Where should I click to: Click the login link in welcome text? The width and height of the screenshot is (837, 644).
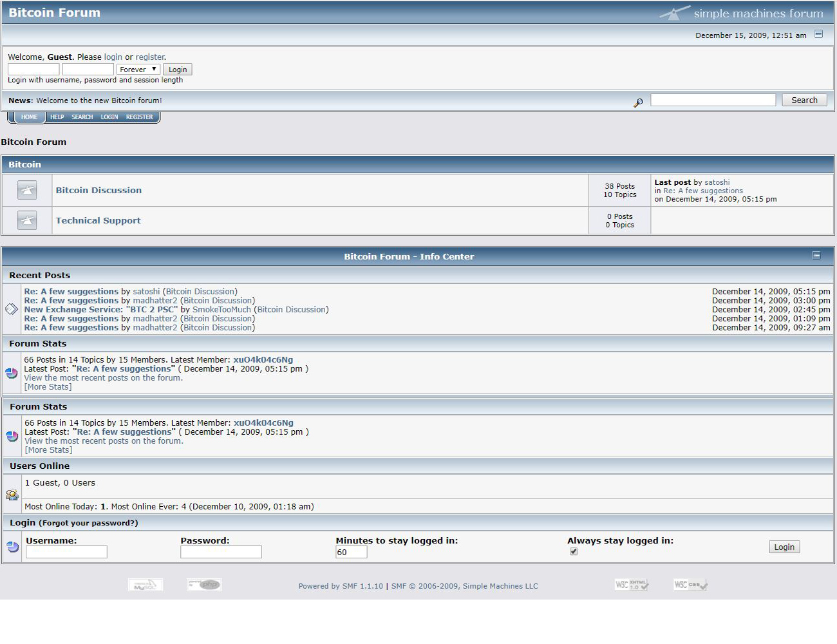pos(113,57)
